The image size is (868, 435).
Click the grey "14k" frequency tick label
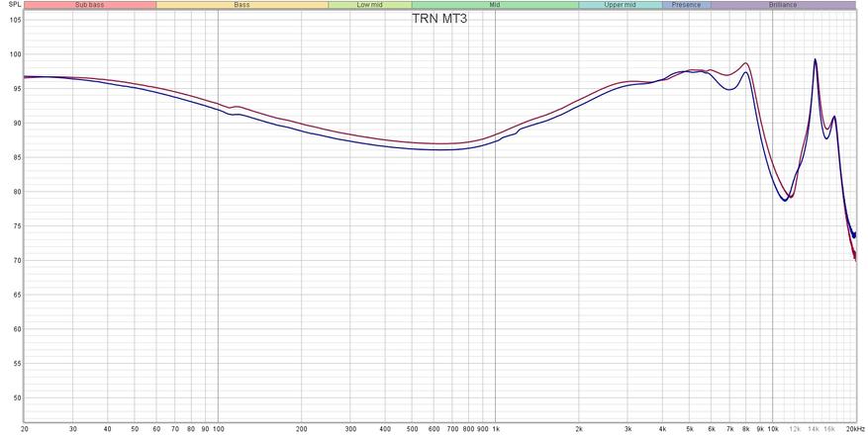coord(814,429)
